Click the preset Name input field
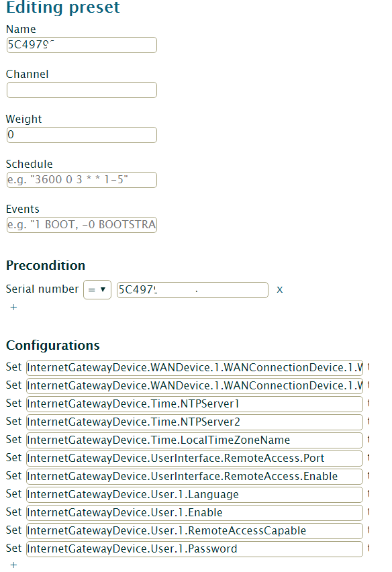 [82, 45]
